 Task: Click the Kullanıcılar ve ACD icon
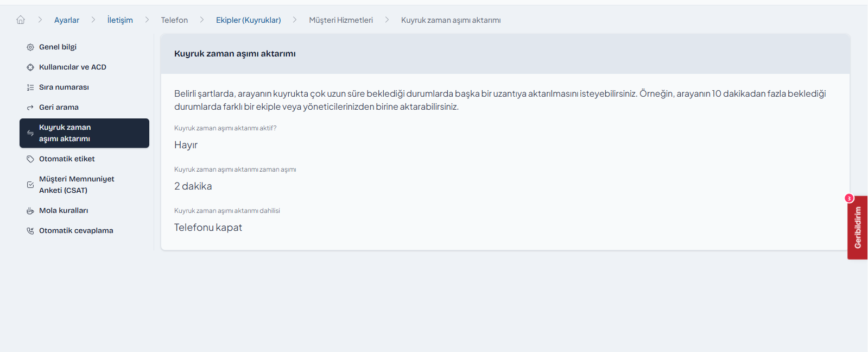click(30, 67)
